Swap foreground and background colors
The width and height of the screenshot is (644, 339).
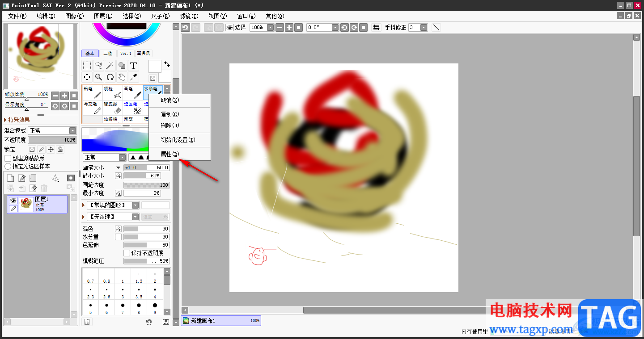tap(167, 64)
